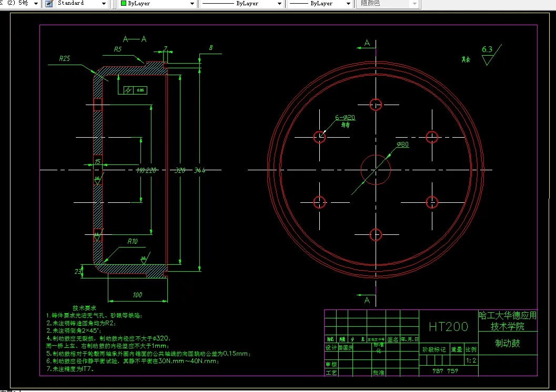Open the 5号 text style dropdown
556x392 pixels.
coord(36,4)
